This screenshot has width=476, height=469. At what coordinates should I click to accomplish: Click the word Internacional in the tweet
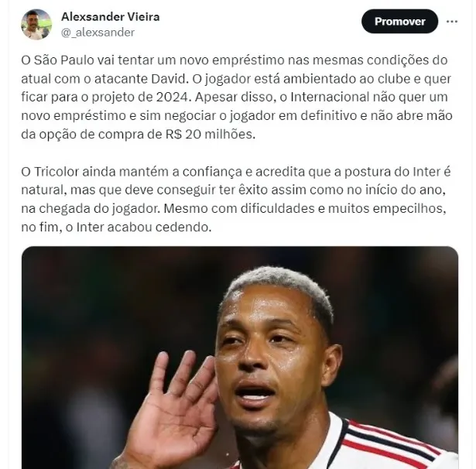coord(330,98)
